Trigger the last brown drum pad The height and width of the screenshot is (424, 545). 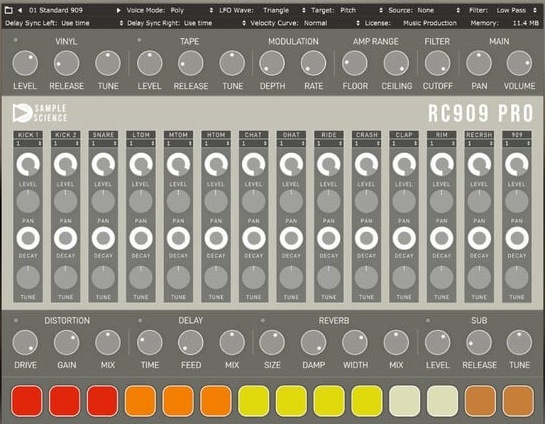click(x=518, y=401)
